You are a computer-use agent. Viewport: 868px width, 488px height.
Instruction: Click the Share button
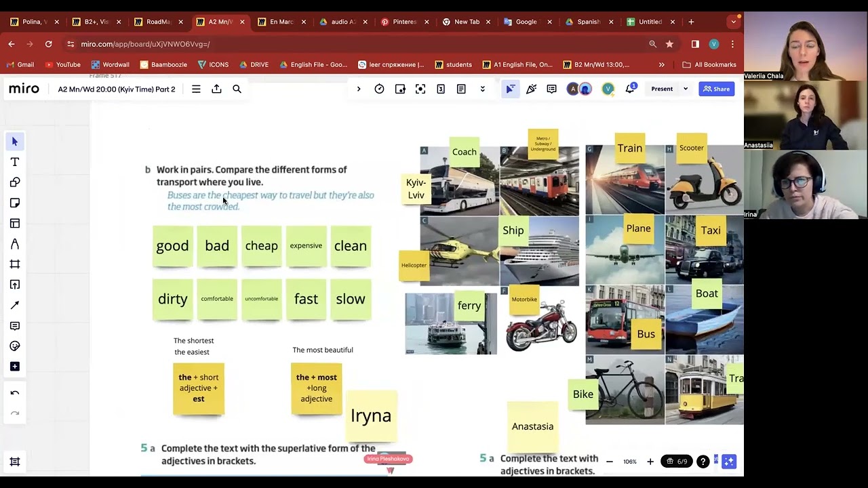click(x=716, y=89)
